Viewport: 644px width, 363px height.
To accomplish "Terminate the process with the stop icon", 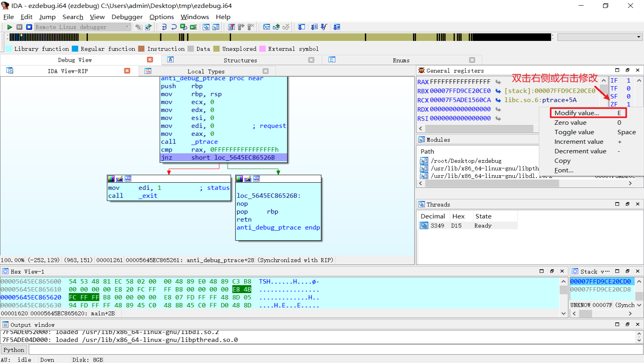I will click(x=29, y=27).
